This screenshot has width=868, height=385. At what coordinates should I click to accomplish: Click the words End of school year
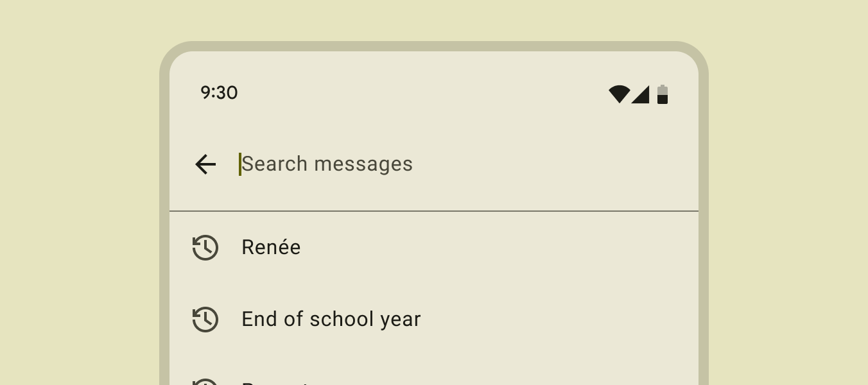[331, 320]
